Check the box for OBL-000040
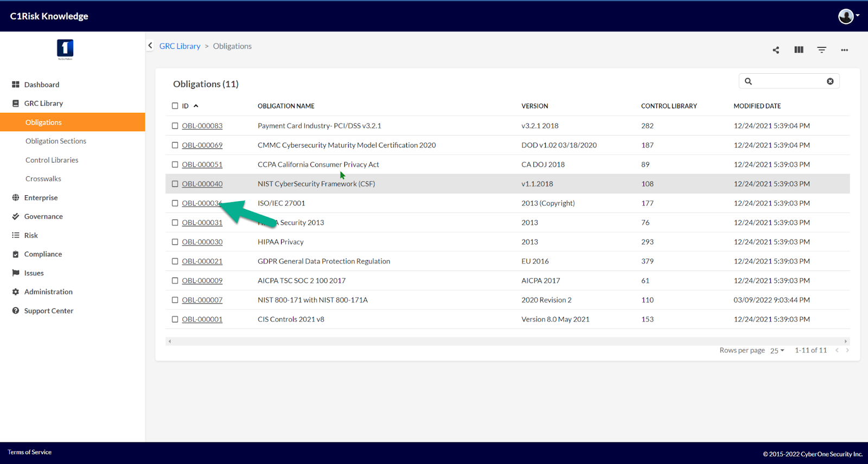 coord(175,184)
